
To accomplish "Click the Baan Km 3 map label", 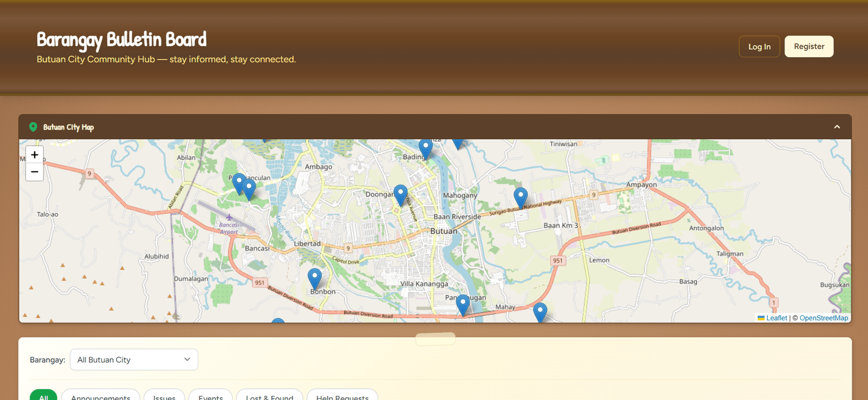I will click(x=561, y=226).
